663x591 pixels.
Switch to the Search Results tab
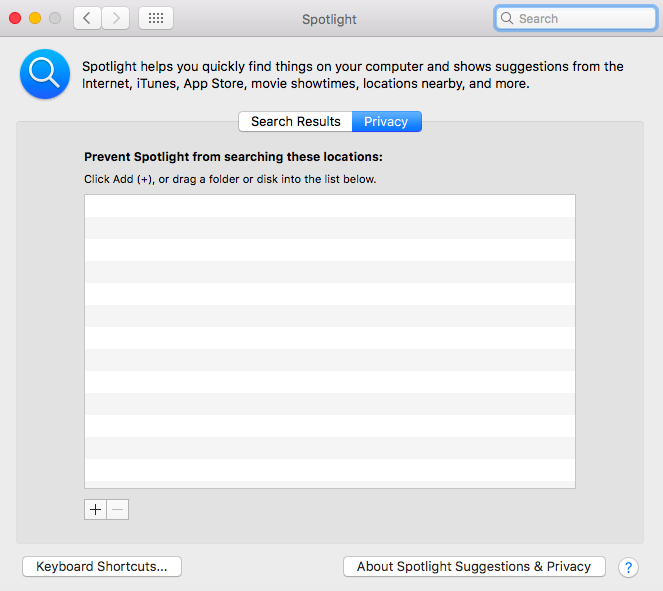click(x=296, y=121)
